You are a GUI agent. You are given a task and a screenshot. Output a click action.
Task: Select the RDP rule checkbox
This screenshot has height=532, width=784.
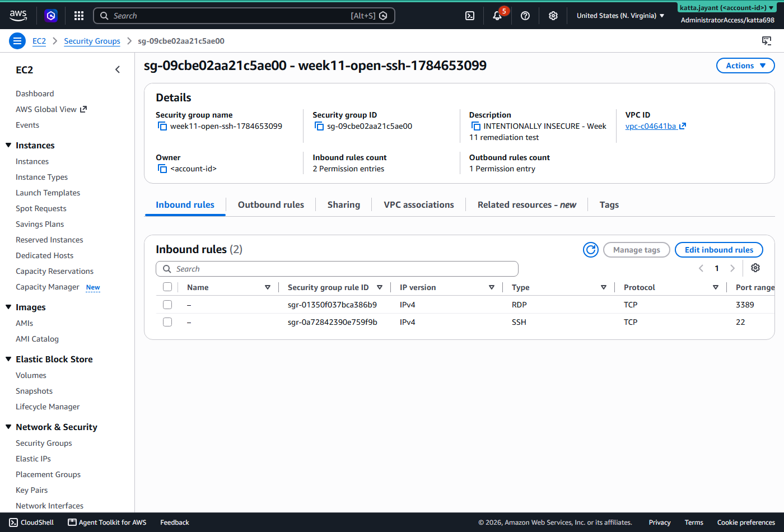coord(167,305)
